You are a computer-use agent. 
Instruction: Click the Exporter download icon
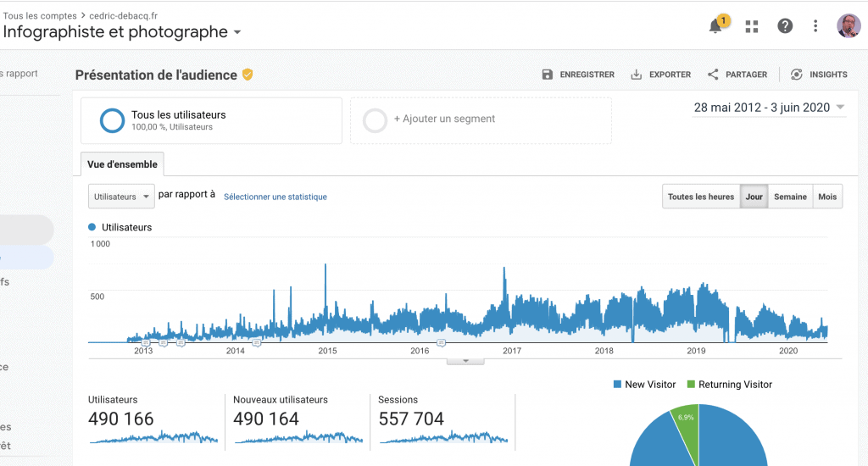pos(636,75)
